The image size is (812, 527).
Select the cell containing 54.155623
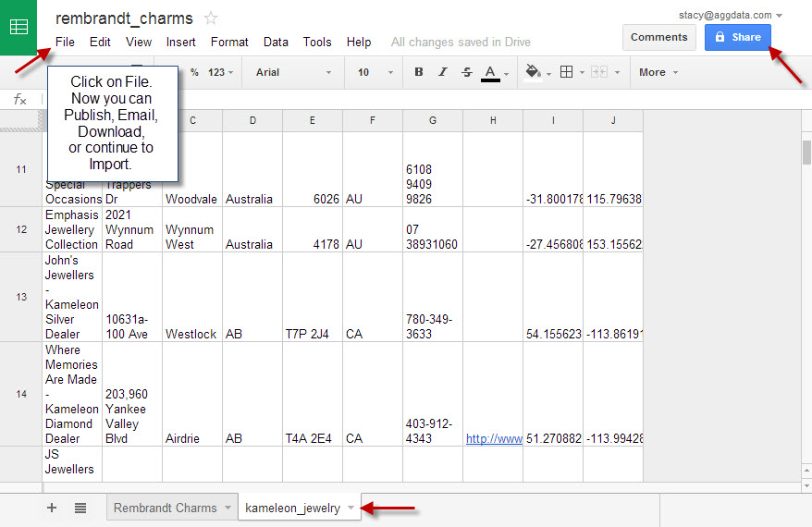[553, 297]
